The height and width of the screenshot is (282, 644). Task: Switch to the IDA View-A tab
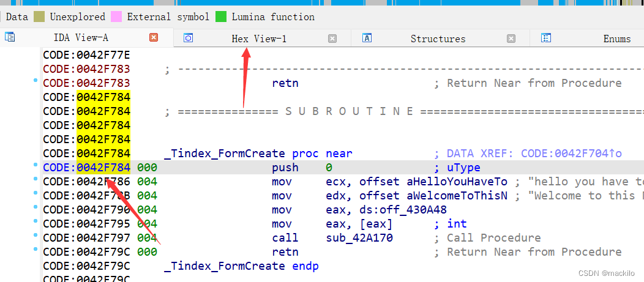tap(81, 38)
